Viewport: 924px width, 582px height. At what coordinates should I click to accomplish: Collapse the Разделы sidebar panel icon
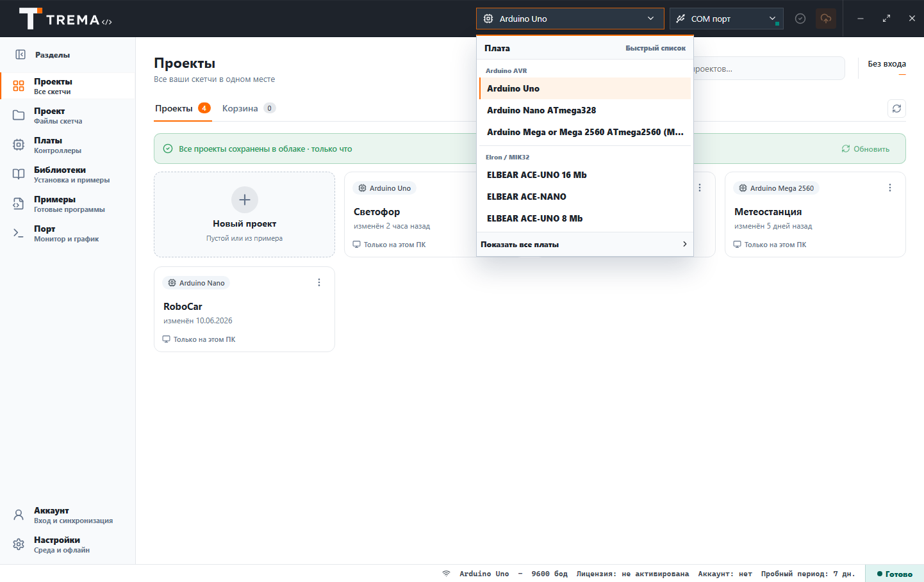21,55
